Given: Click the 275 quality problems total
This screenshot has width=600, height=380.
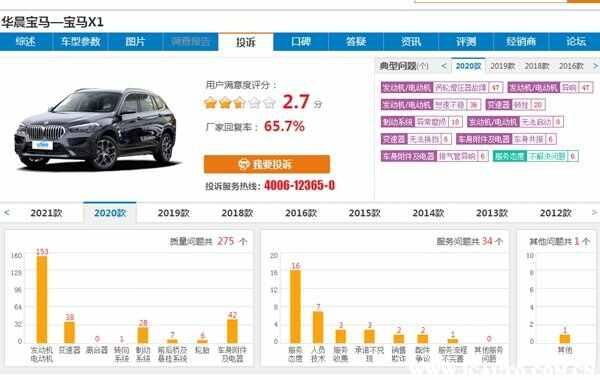Looking at the screenshot, I should [x=226, y=241].
